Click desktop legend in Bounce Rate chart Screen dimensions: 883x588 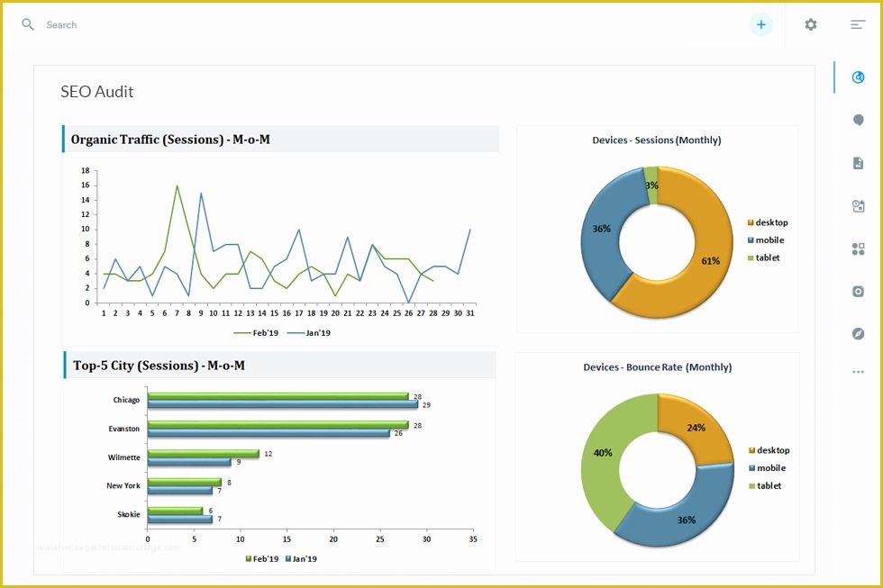pos(769,450)
